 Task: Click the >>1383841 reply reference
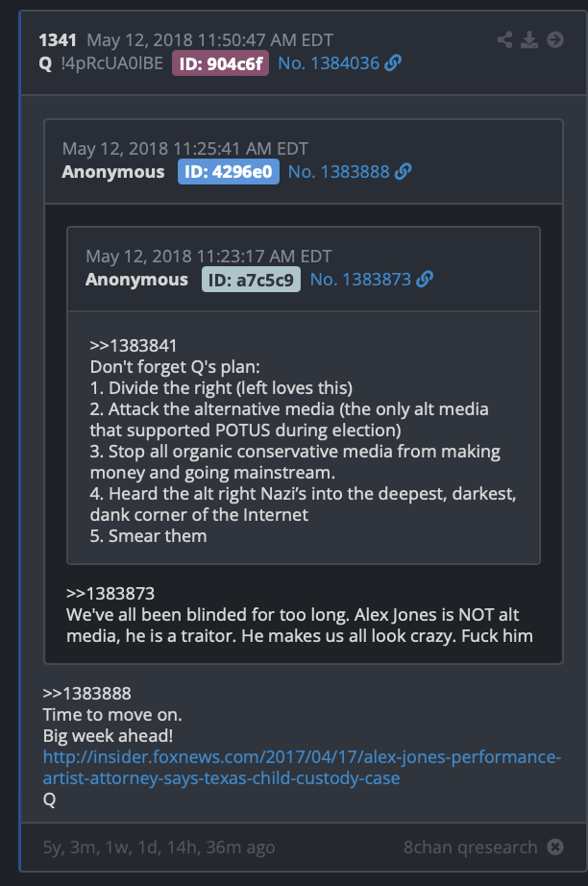click(134, 345)
